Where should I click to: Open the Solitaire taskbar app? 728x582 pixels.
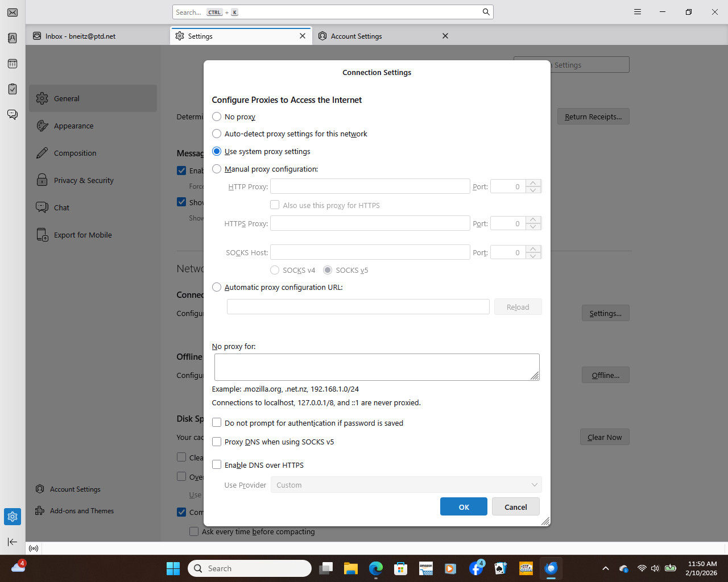500,568
